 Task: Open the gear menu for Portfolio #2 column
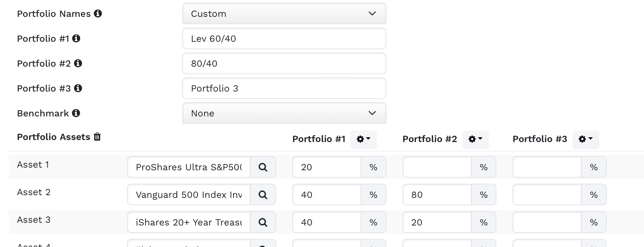tap(476, 139)
